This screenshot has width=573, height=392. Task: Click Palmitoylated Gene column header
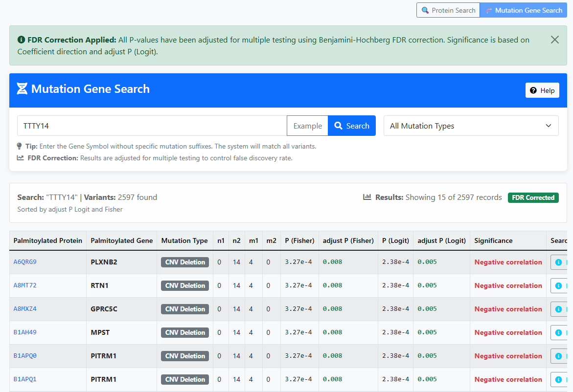coord(122,240)
